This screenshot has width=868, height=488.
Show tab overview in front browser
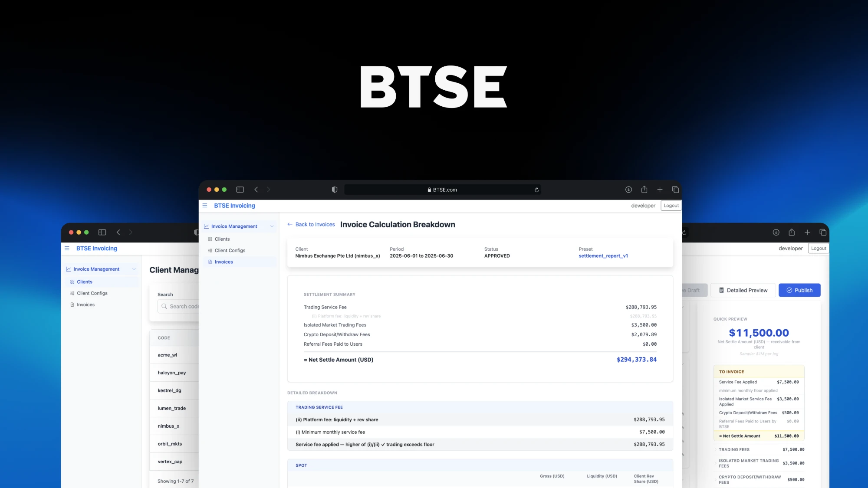[675, 190]
